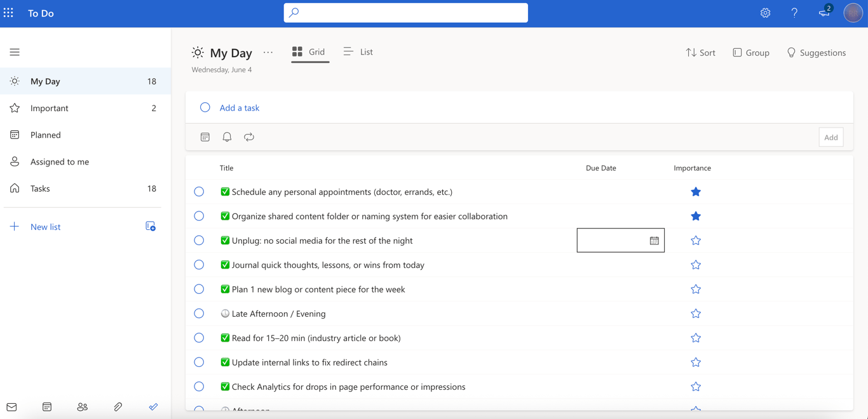Viewport: 868px width, 419px height.
Task: Open the Calendar icon in bottom bar
Action: (x=46, y=407)
